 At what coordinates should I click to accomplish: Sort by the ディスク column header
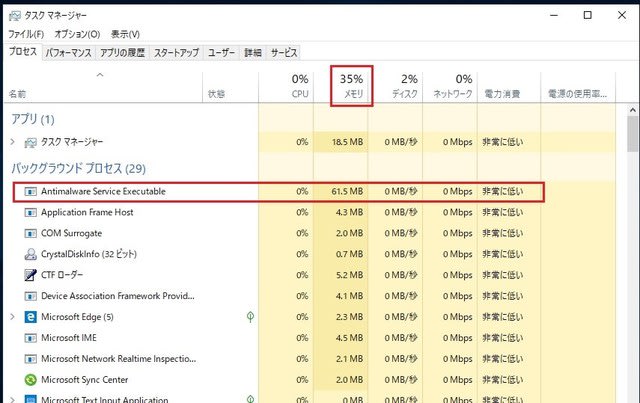click(397, 87)
